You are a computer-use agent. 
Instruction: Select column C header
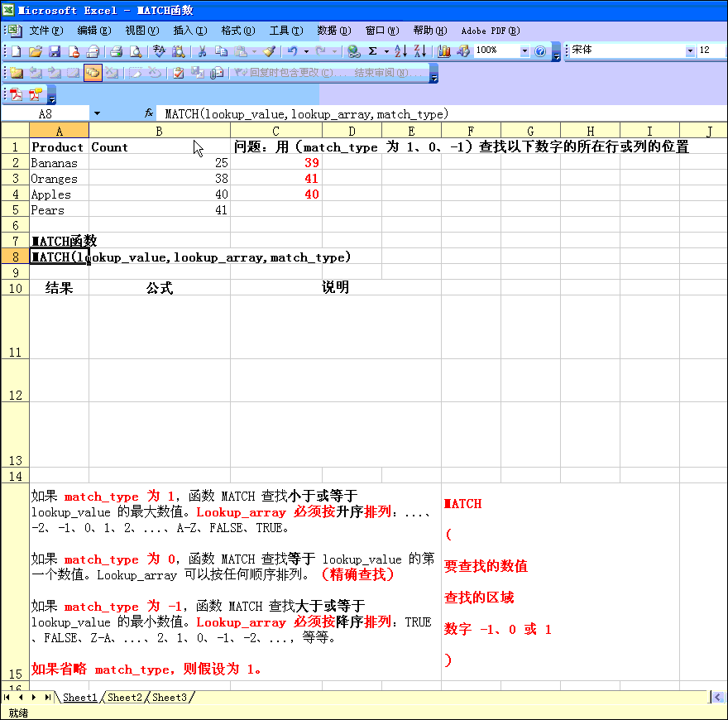tap(275, 131)
